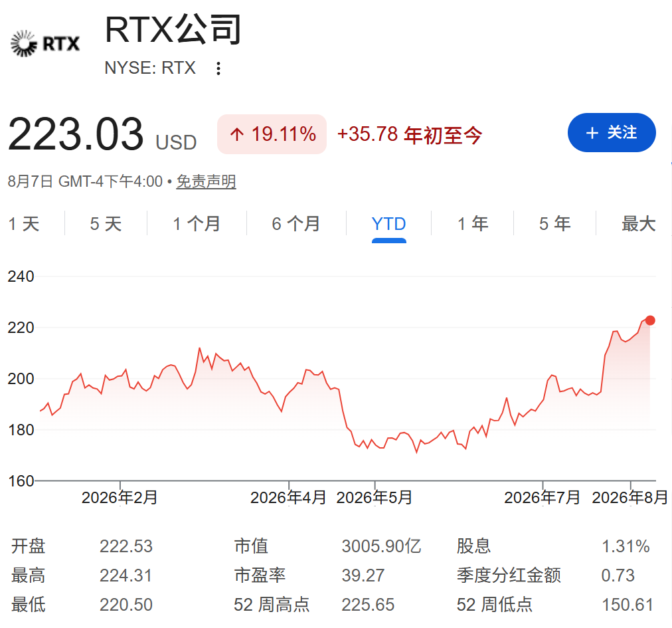Click the 2026年4月 axis label
The height and width of the screenshot is (628, 672).
coord(288,498)
